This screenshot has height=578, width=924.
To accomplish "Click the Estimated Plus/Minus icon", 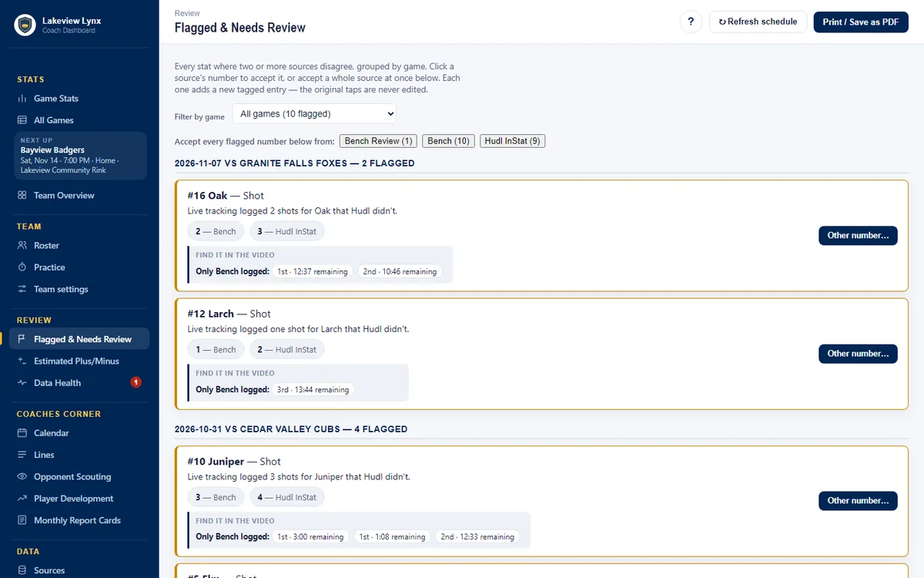I will pyautogui.click(x=22, y=361).
